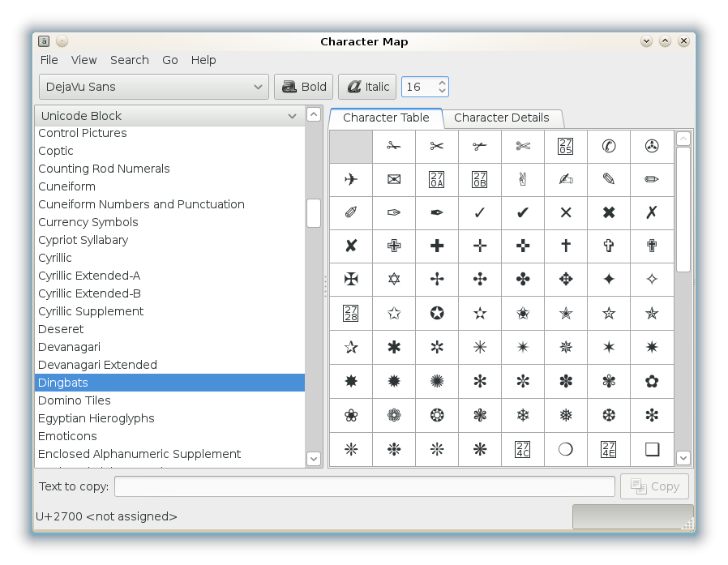Toggle Bold formatting for the character table
This screenshot has height=565, width=728.
point(303,87)
